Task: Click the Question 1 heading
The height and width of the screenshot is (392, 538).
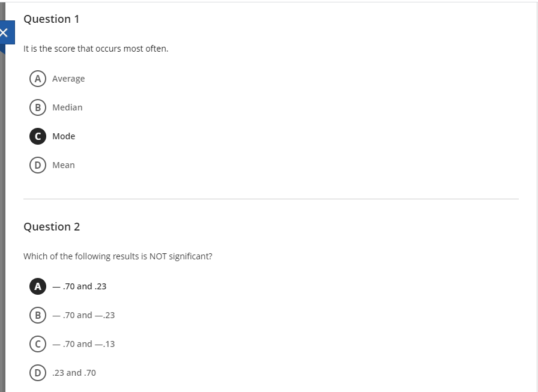Action: click(x=52, y=19)
